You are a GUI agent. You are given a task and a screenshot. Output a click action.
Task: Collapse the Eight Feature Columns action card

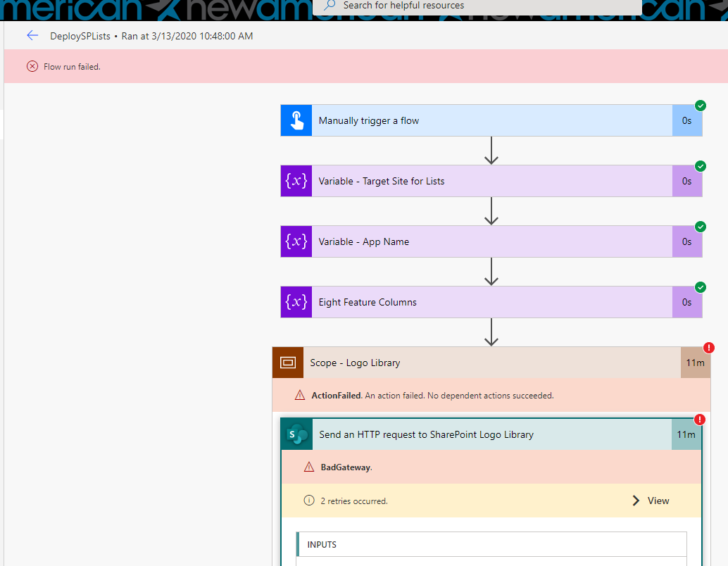click(493, 302)
